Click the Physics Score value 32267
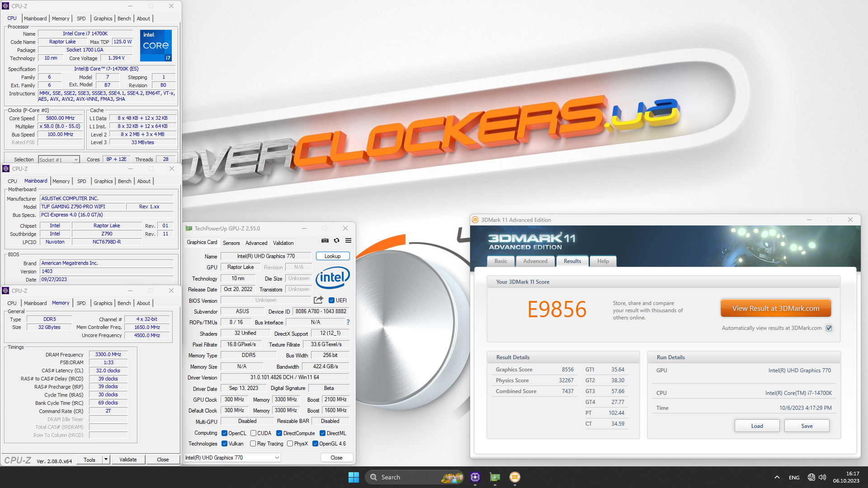The width and height of the screenshot is (868, 488). click(566, 380)
